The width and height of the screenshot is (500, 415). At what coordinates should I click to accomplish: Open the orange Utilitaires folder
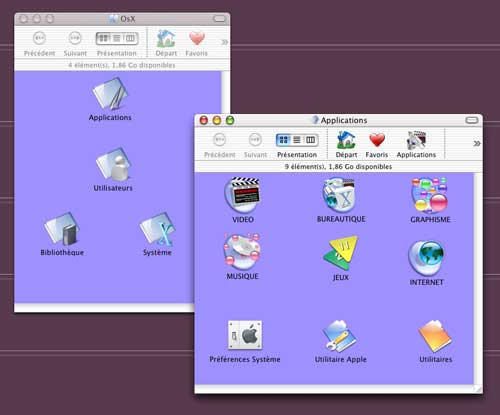(435, 336)
